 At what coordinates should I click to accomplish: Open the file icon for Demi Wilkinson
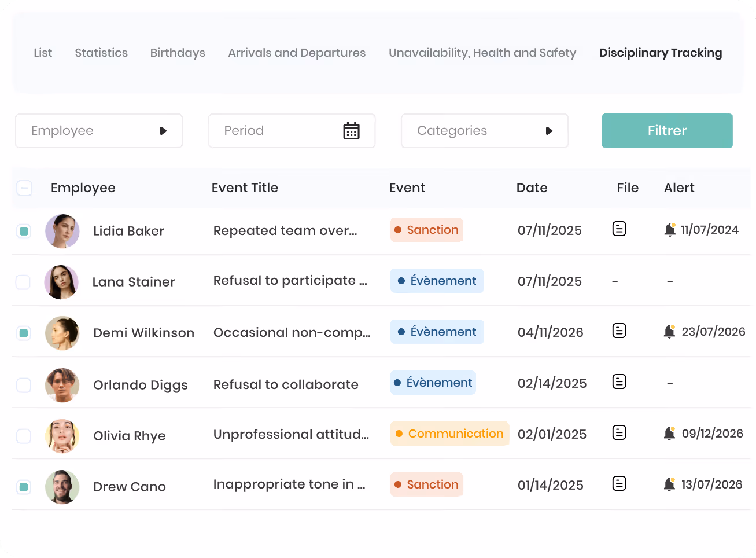pyautogui.click(x=619, y=331)
